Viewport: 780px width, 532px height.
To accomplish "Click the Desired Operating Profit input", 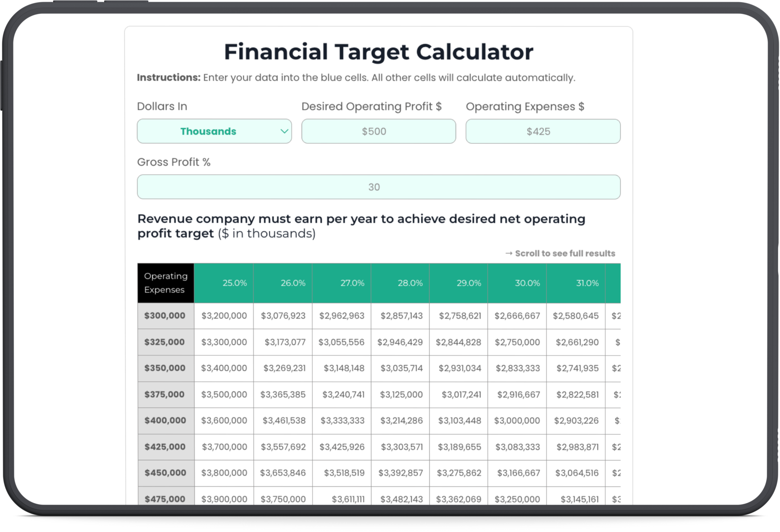I will (378, 131).
